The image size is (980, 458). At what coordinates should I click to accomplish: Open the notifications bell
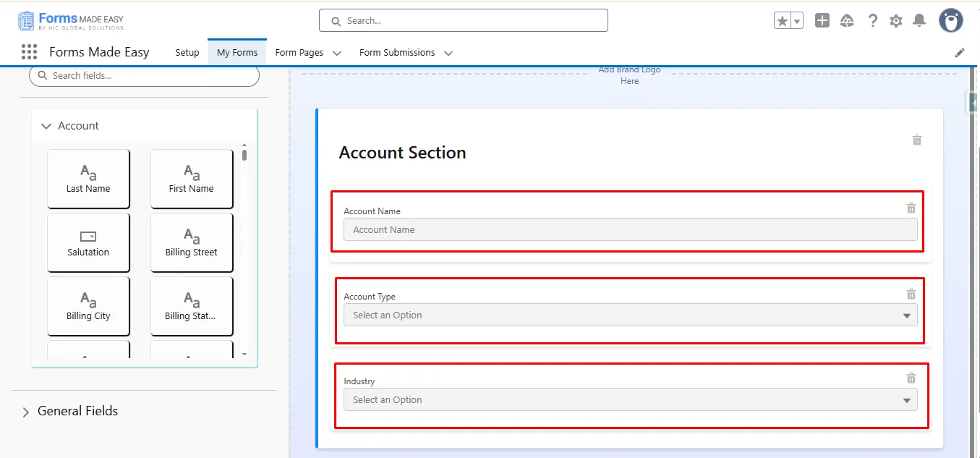(919, 21)
